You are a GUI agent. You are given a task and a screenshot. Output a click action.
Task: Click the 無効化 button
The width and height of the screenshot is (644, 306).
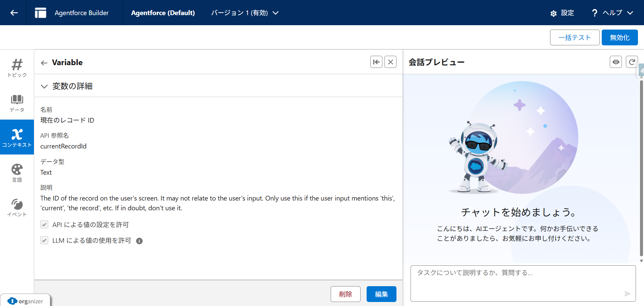(620, 37)
